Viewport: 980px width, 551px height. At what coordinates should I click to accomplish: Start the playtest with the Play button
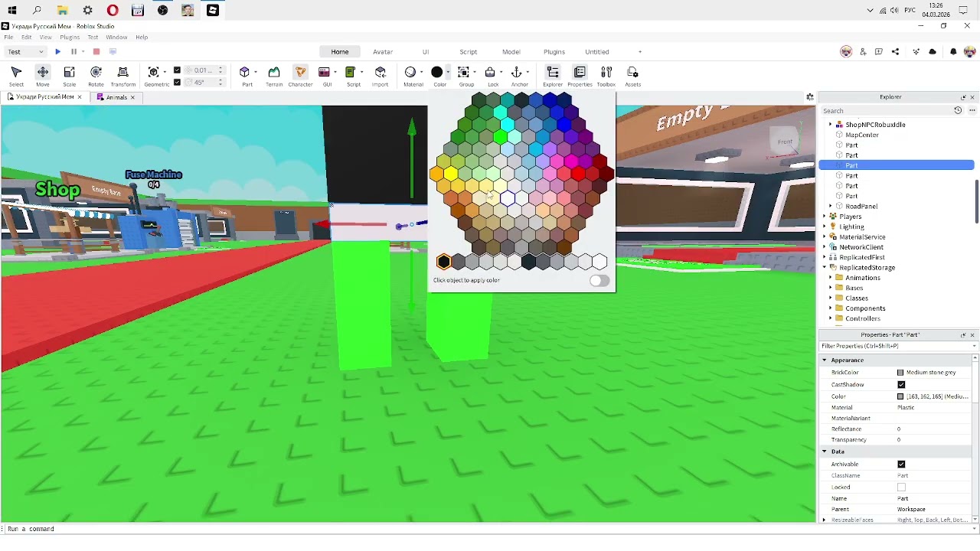tap(57, 51)
